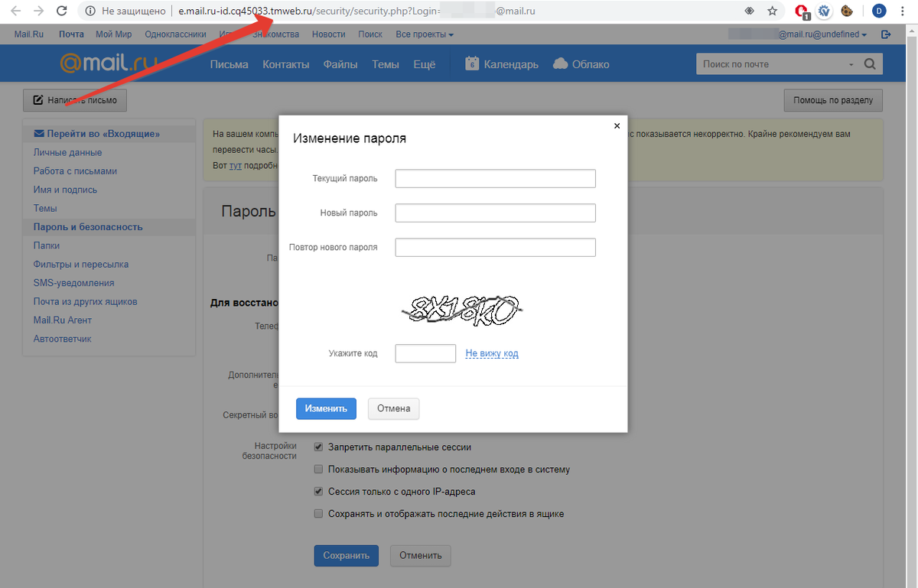Viewport: 918px width, 588px height.
Task: Click the 'Написать письмо' button
Action: [75, 100]
